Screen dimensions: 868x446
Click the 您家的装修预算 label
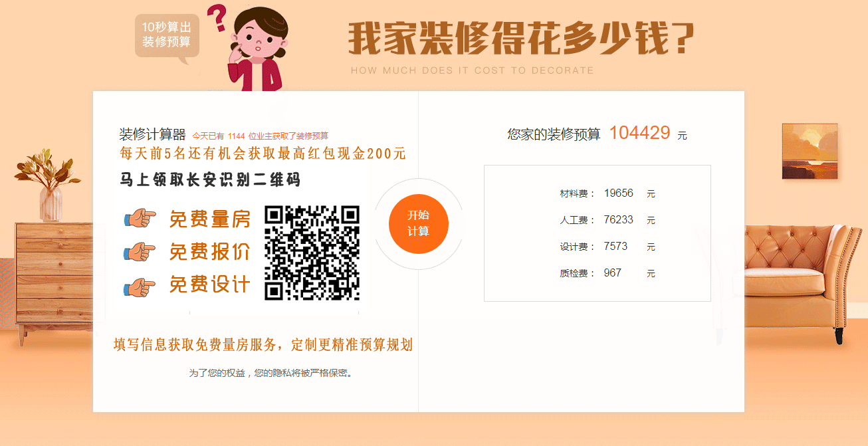pos(554,134)
